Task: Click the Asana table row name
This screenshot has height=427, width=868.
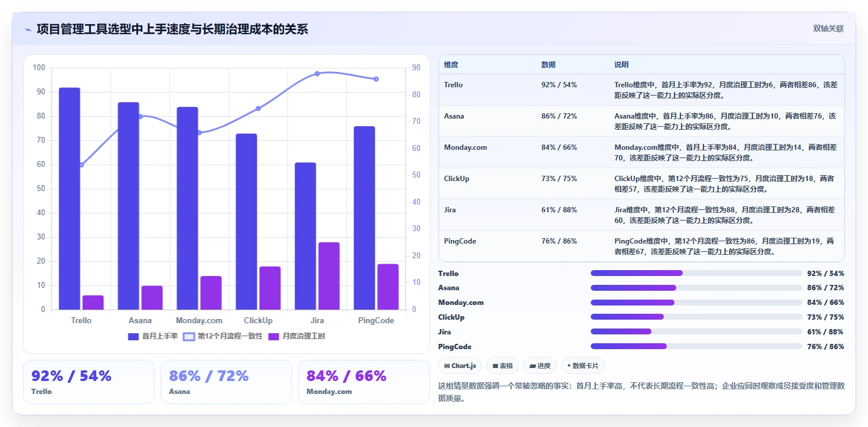Action: (454, 116)
